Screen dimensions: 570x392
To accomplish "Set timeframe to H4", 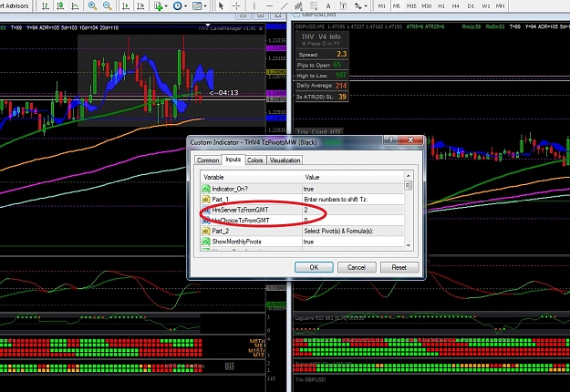I will (x=456, y=5).
